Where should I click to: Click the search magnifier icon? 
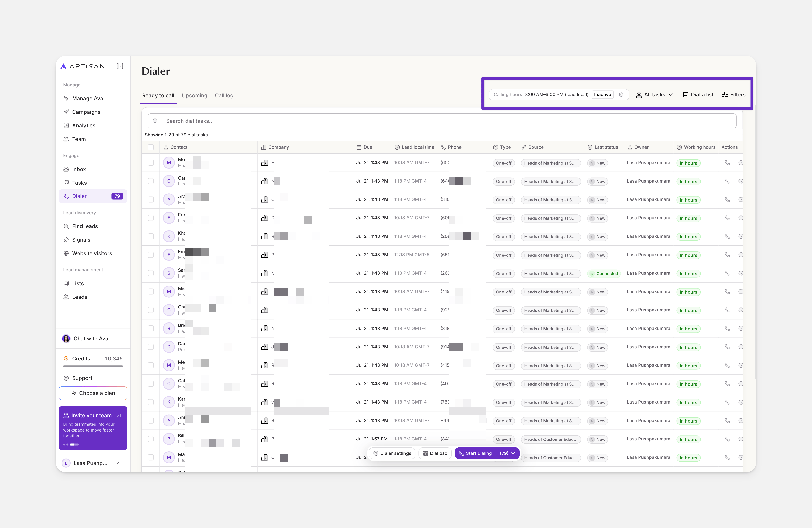click(x=155, y=121)
